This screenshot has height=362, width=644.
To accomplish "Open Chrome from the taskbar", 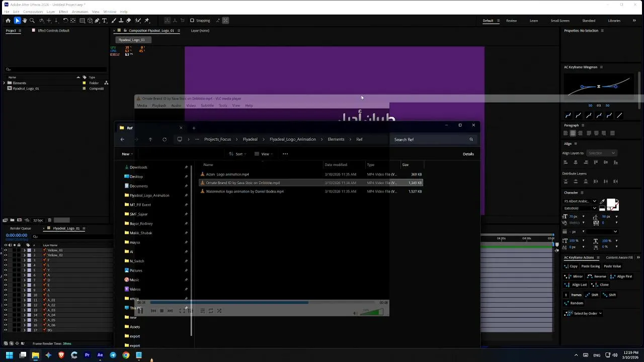I will point(126,355).
